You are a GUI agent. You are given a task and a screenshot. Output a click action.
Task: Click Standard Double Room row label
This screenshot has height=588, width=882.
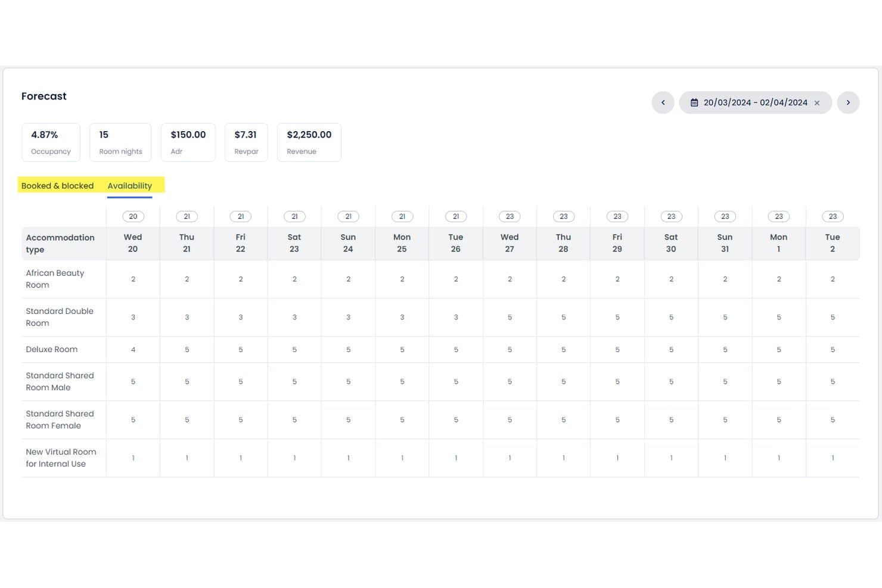click(60, 317)
